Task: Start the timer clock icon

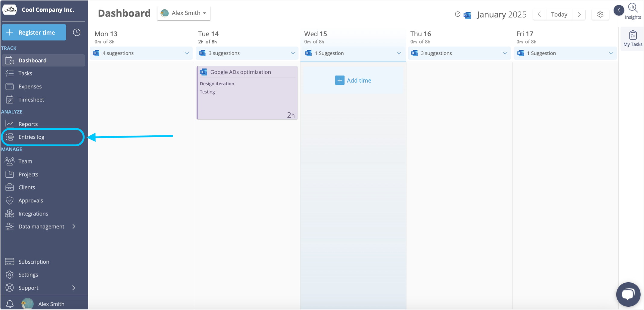Action: [77, 32]
